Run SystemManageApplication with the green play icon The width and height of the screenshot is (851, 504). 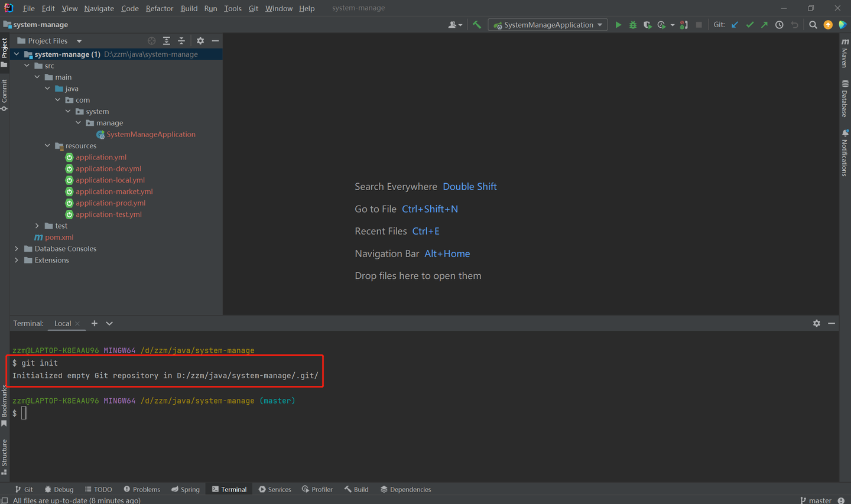(618, 25)
